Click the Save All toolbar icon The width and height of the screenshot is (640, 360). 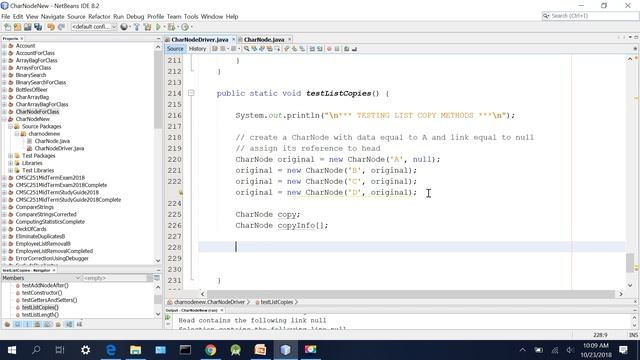pos(38,27)
